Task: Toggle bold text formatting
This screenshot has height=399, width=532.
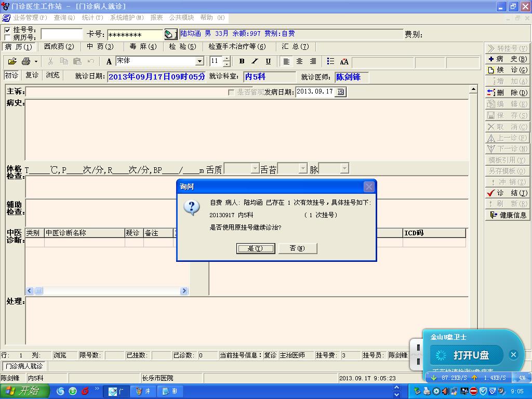Action: (242, 61)
